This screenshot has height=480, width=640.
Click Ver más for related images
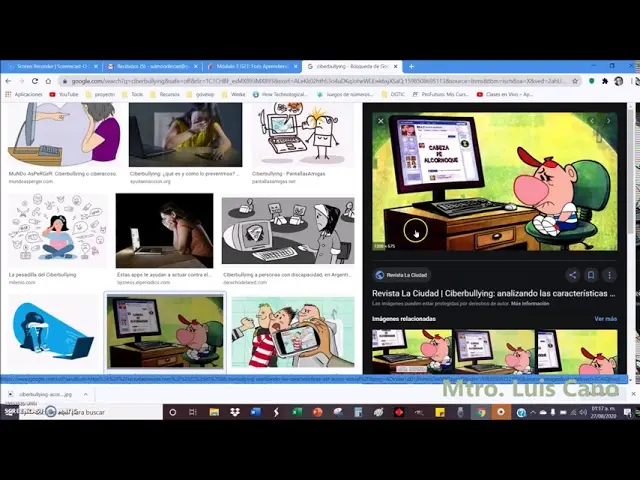[606, 319]
